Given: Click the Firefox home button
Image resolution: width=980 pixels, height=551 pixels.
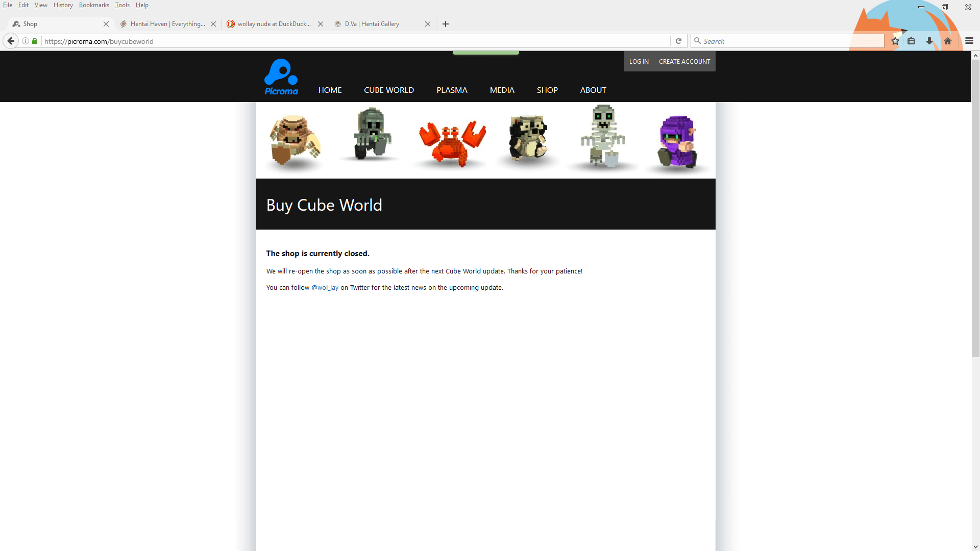Looking at the screenshot, I should (948, 41).
